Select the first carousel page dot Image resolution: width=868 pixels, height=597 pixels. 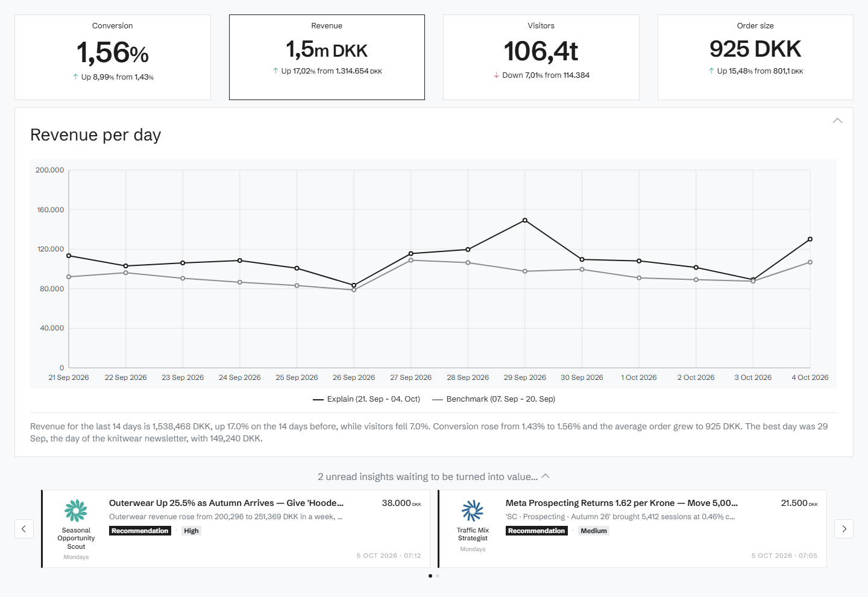point(430,576)
